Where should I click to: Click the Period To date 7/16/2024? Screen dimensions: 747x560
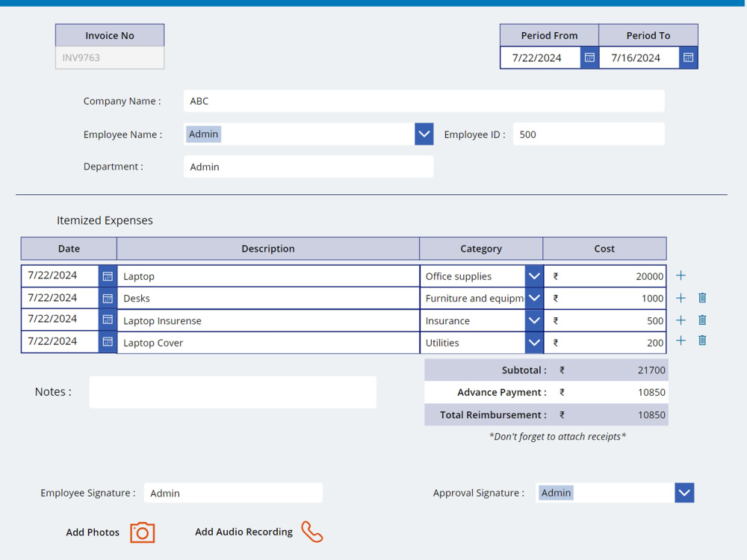(639, 57)
